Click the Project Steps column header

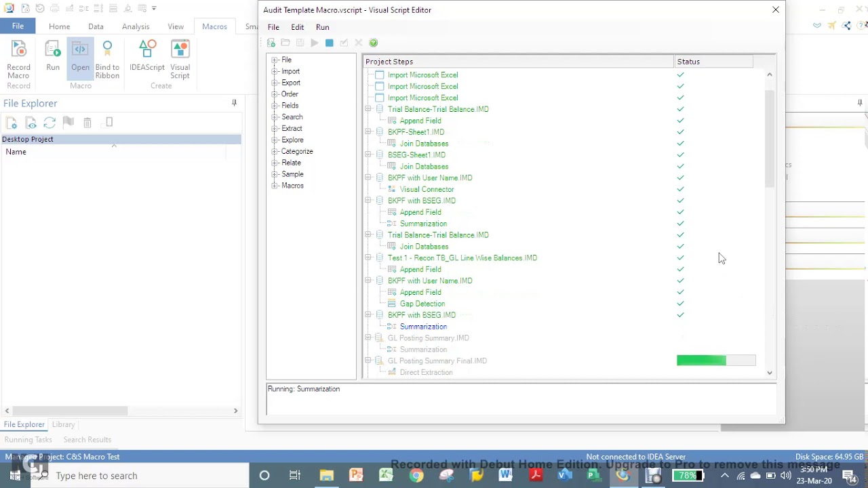518,62
